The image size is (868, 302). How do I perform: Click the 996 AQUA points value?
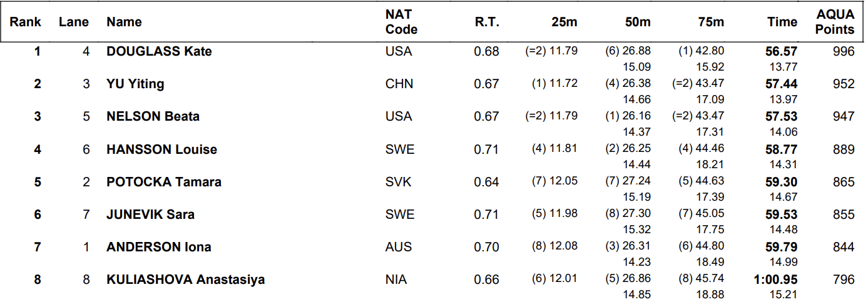click(844, 51)
